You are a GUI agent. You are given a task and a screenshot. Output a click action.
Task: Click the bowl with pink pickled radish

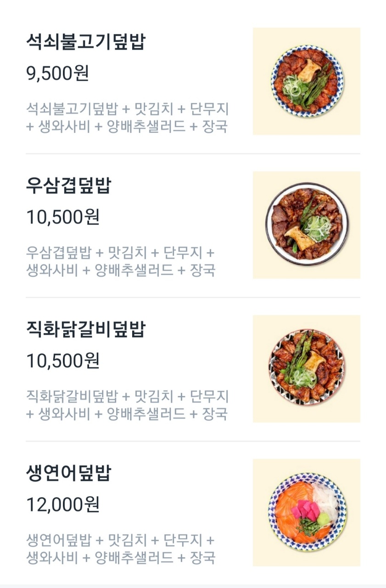307,512
